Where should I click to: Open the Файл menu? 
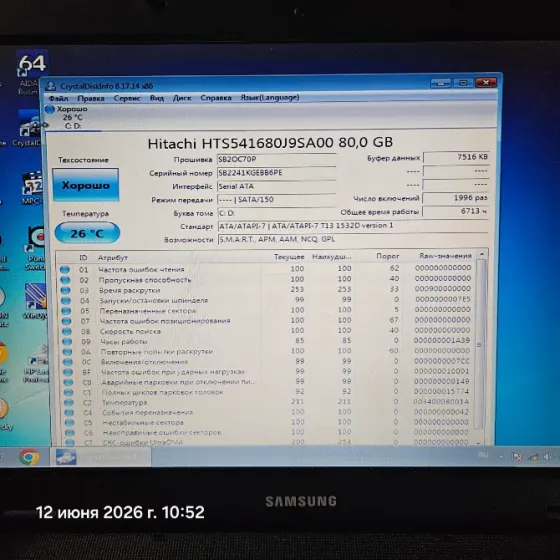[58, 98]
